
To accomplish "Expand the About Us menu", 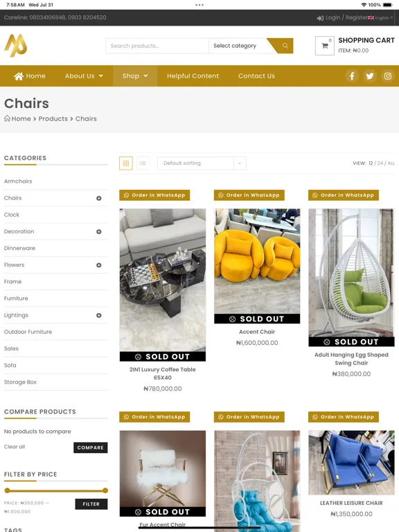I will click(84, 76).
